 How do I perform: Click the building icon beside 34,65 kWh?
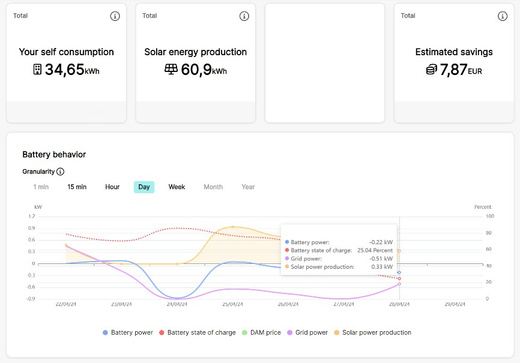coord(37,70)
